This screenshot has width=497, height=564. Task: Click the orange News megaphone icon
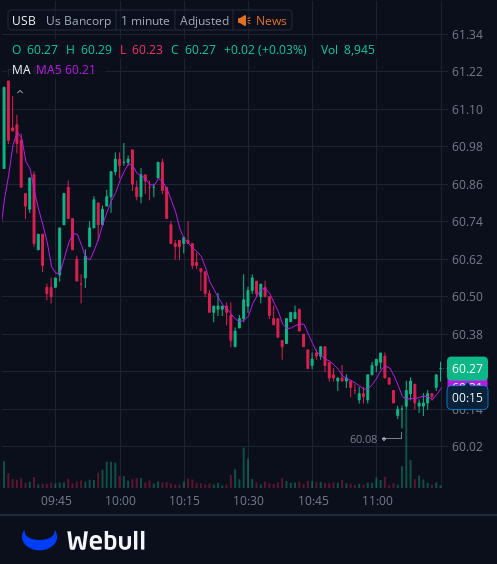point(245,21)
